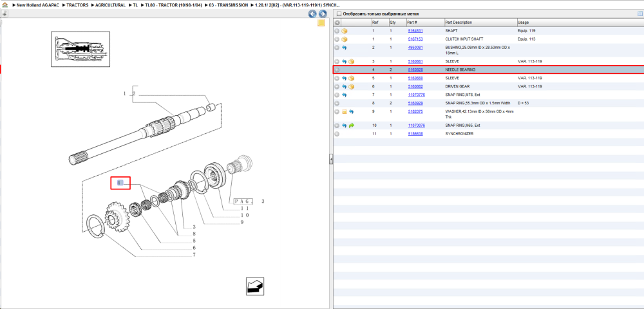The image size is (644, 309).
Task: Open 'New Holland AG APAC' breadcrumb
Action: [39, 5]
